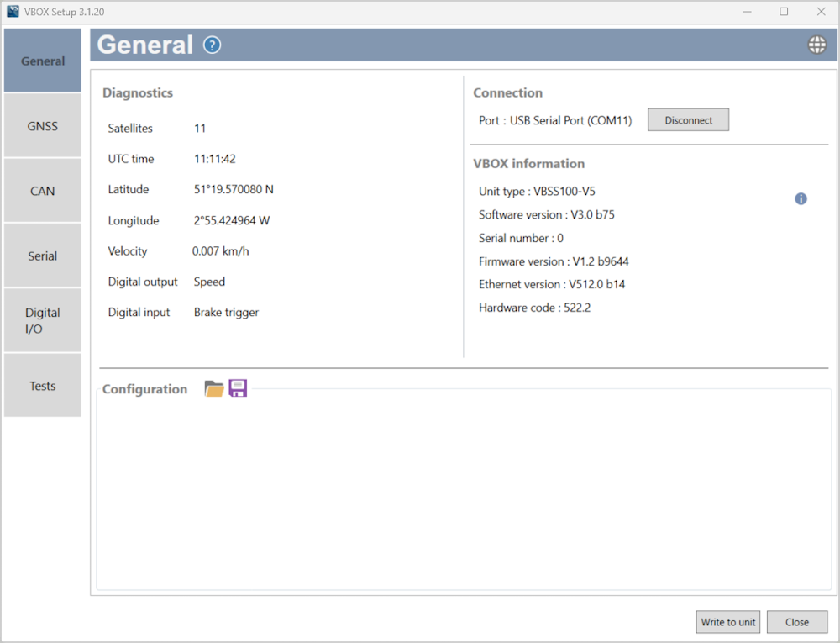Click the velocity value 0.007 km/h
This screenshot has width=840, height=643.
click(x=221, y=250)
